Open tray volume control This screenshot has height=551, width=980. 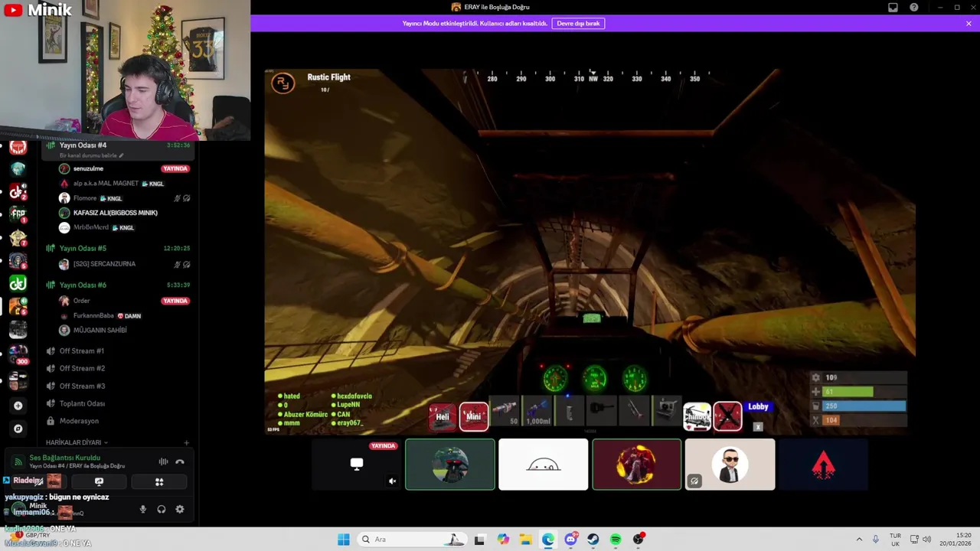[x=926, y=540]
